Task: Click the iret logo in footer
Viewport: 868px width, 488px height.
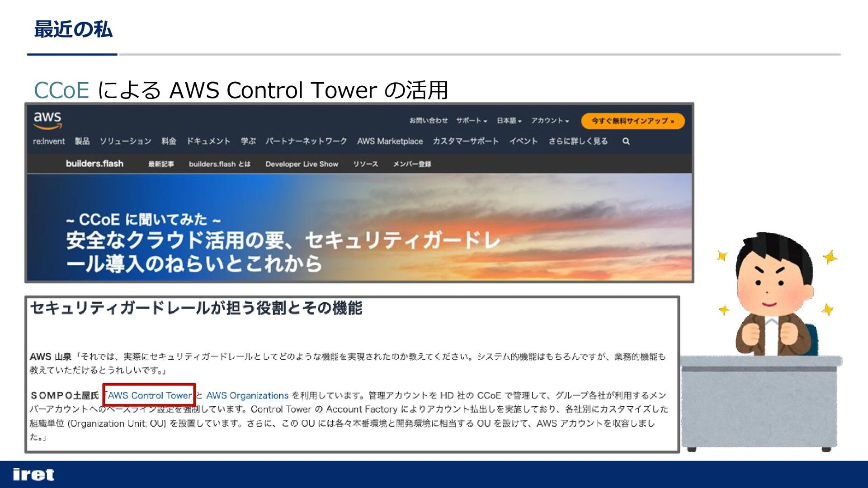Action: click(x=33, y=474)
